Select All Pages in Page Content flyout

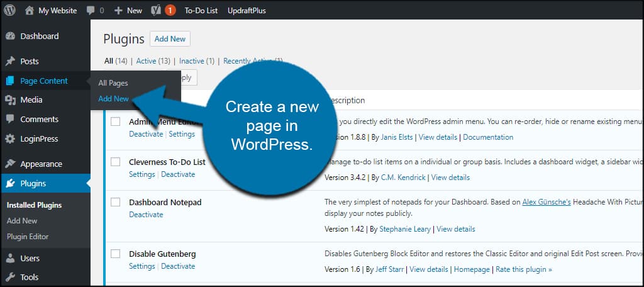click(x=113, y=83)
